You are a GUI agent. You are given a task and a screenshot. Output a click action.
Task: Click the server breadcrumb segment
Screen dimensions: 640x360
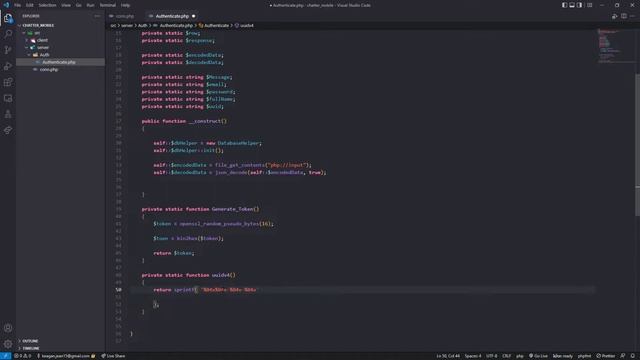(x=127, y=25)
